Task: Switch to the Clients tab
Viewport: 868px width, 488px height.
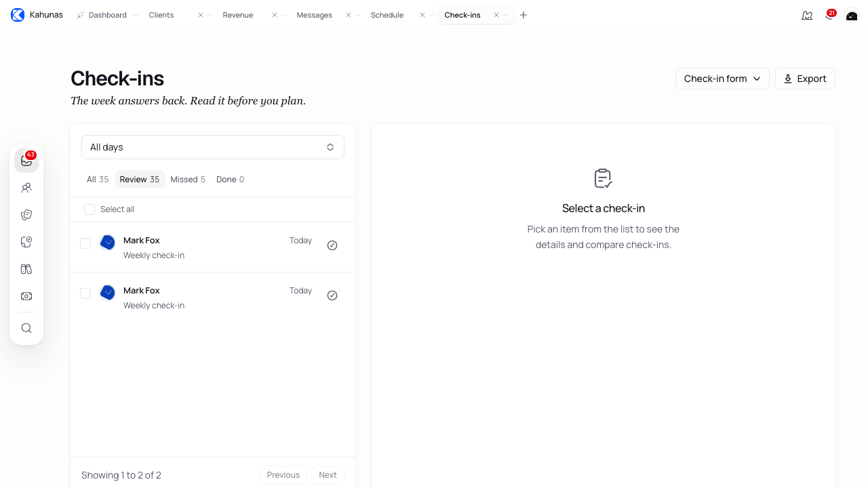Action: (161, 15)
